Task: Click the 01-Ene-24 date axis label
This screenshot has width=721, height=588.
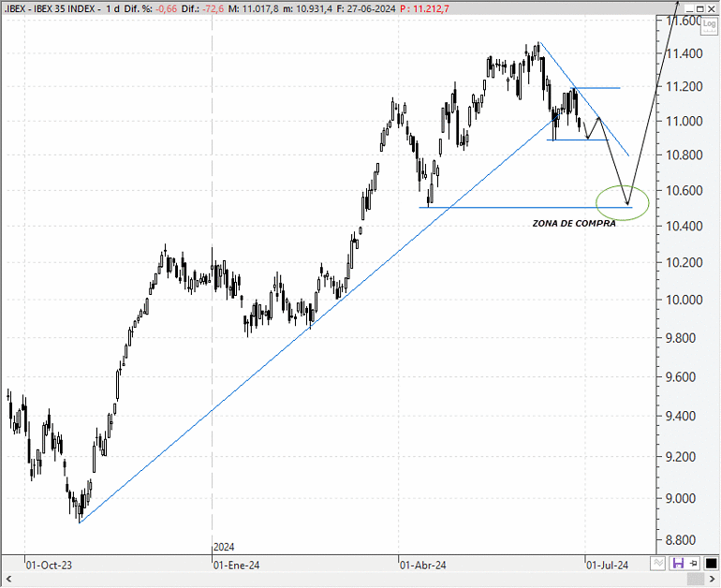Action: (x=236, y=565)
